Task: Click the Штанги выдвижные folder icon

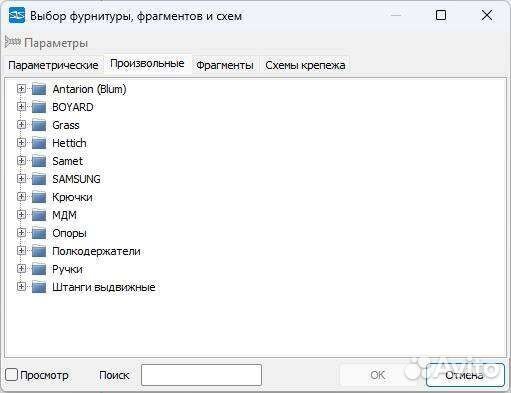Action: (39, 287)
